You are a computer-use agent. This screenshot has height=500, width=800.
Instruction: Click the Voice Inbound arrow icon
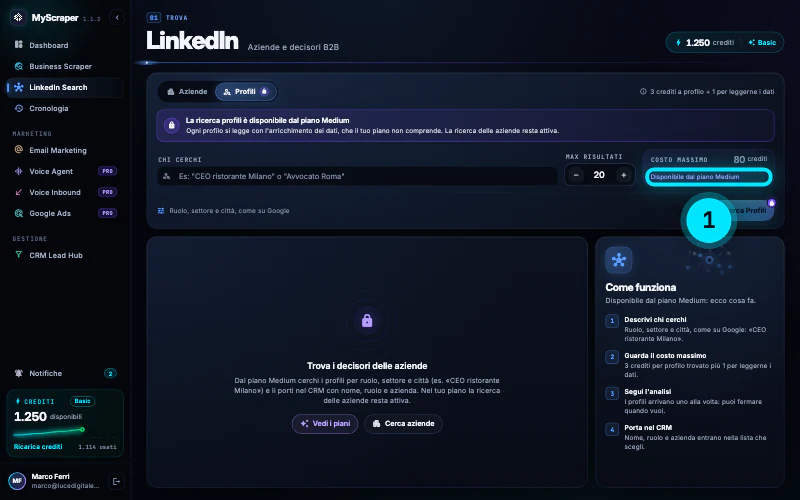19,192
